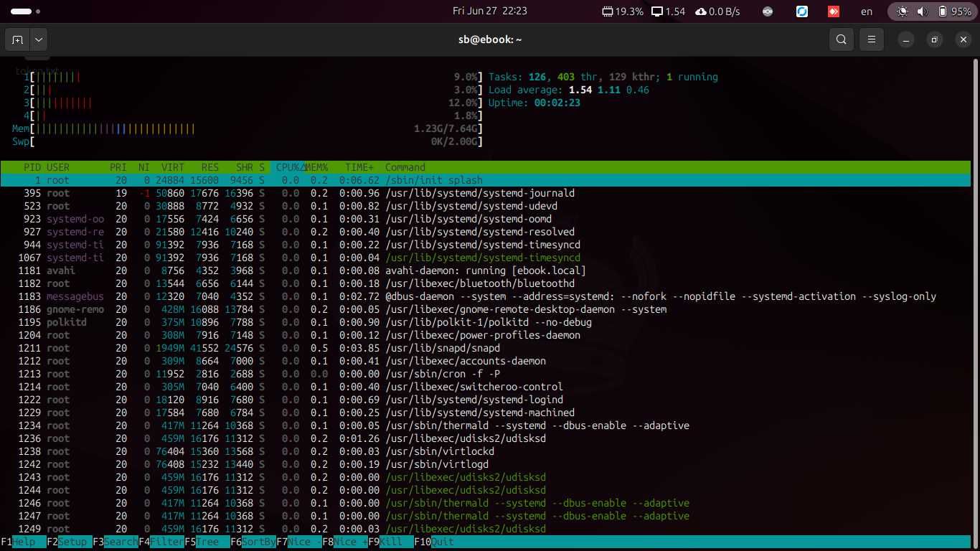Click F7 Nice - to lower niceness

pos(299,542)
